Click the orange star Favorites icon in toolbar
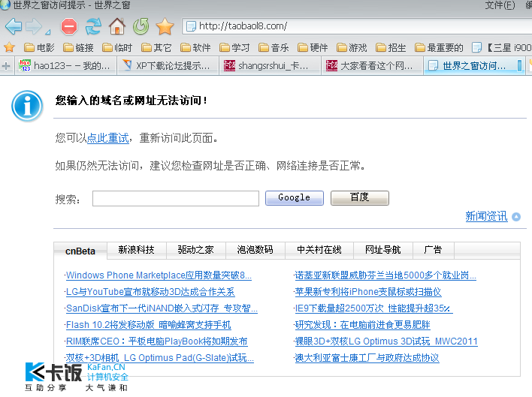The width and height of the screenshot is (532, 397). [x=165, y=26]
